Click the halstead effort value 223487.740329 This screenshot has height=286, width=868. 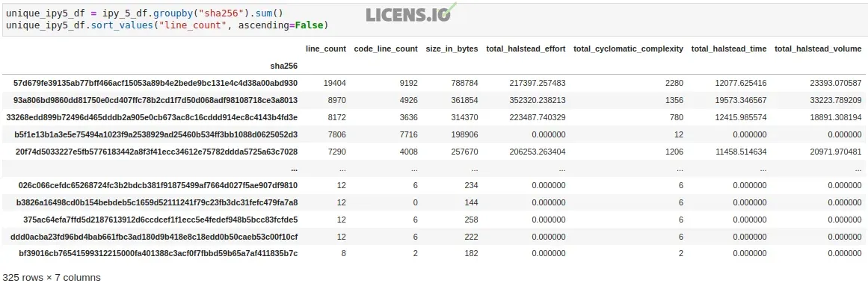pyautogui.click(x=538, y=117)
